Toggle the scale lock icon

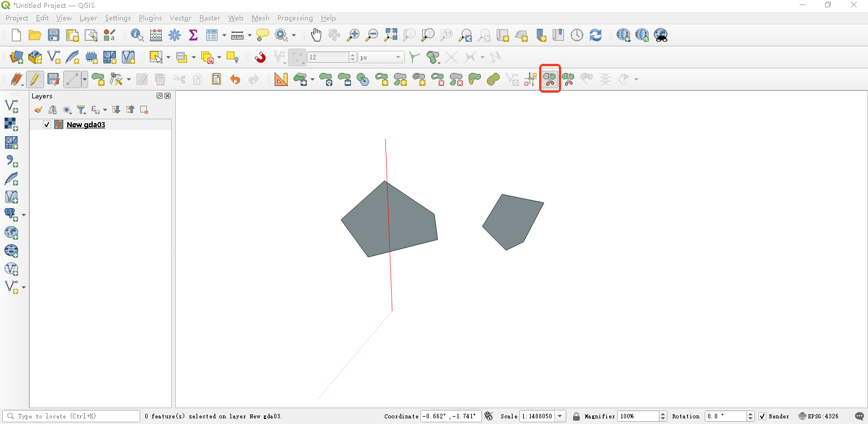pyautogui.click(x=576, y=416)
